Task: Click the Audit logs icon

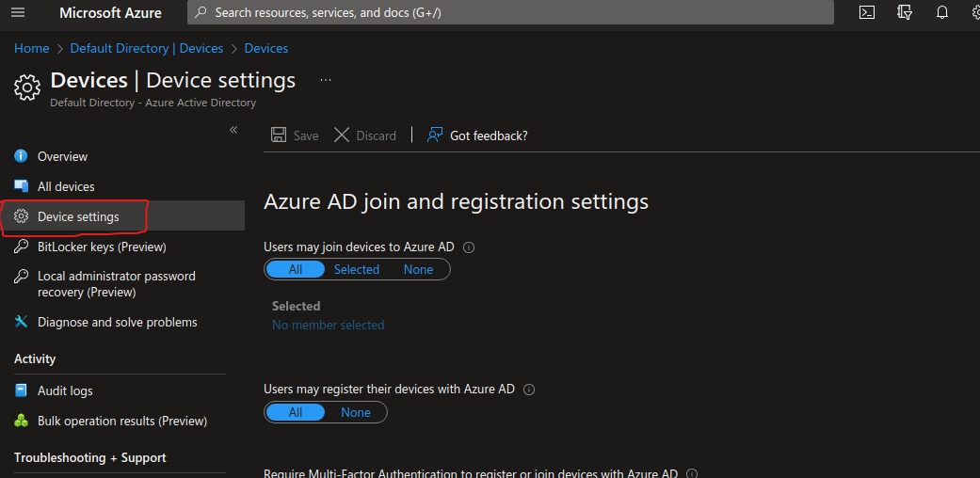Action: point(22,390)
